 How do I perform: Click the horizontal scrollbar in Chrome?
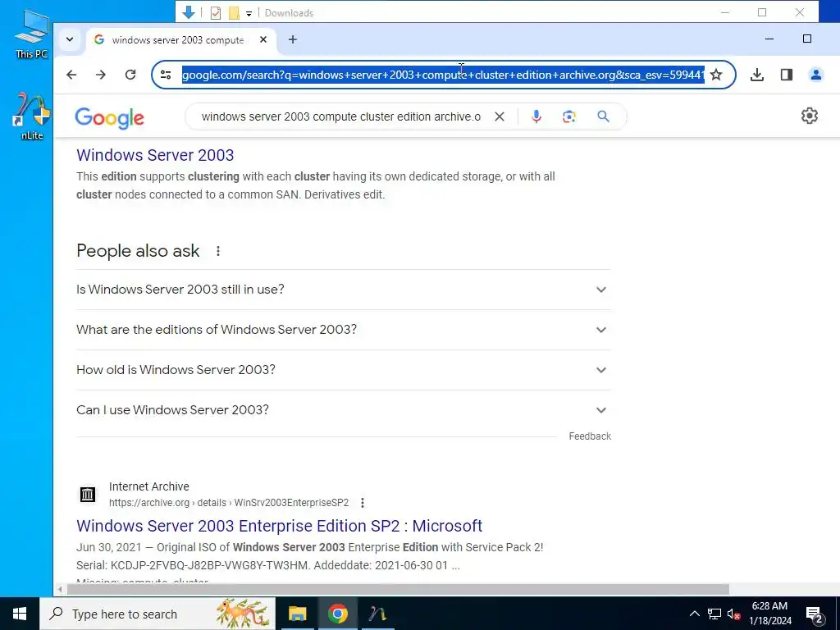point(398,589)
